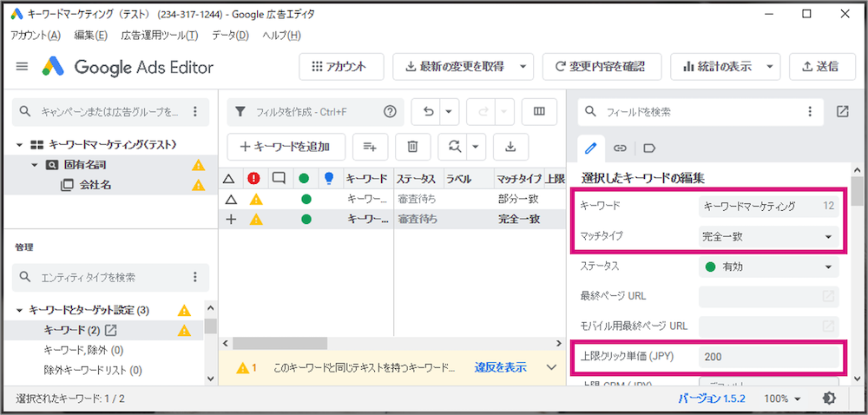Screen dimensions: 868x415
Task: Sort by マッチタイプ column header
Action: 519,179
